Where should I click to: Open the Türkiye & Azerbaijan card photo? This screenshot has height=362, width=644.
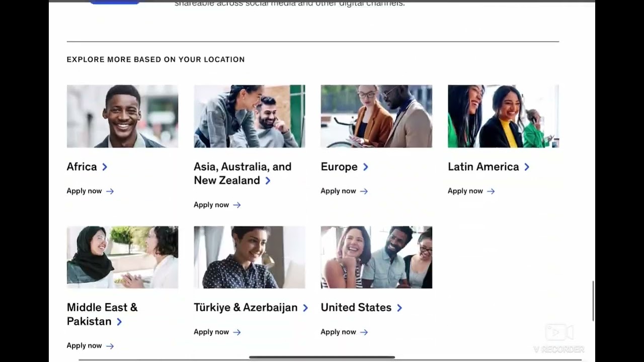click(250, 257)
